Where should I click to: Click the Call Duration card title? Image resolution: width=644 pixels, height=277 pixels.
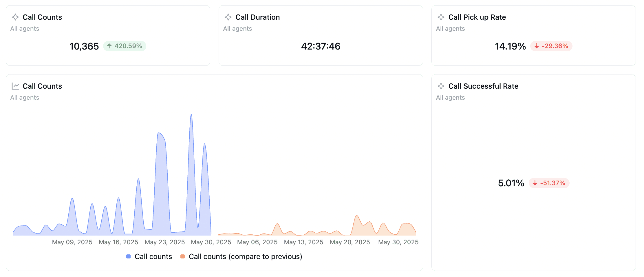pyautogui.click(x=258, y=17)
